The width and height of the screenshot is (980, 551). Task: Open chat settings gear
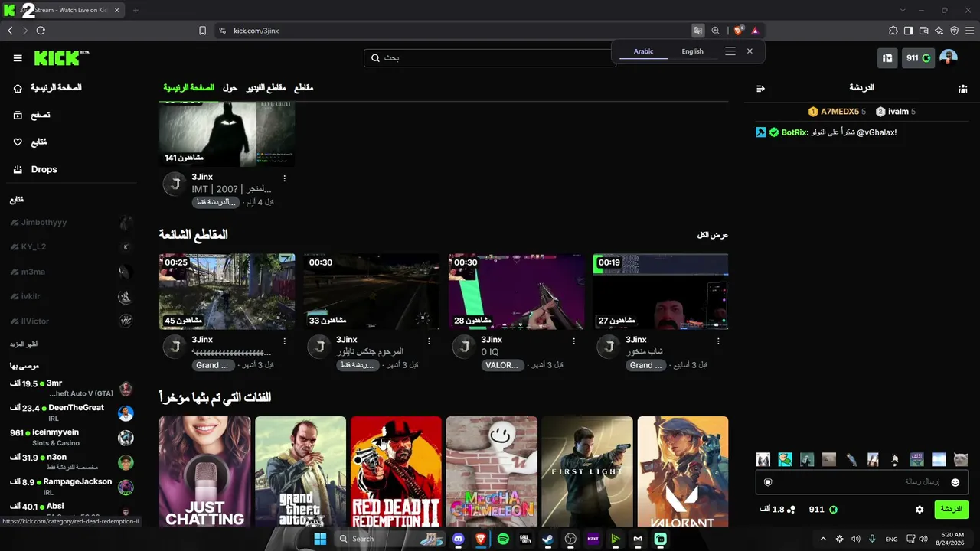(x=920, y=510)
